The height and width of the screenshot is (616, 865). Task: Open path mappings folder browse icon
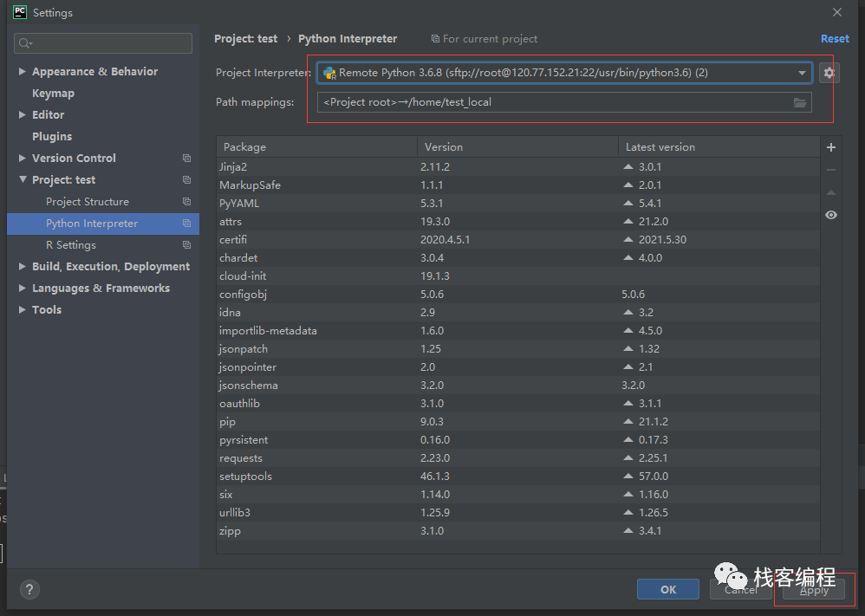[799, 102]
